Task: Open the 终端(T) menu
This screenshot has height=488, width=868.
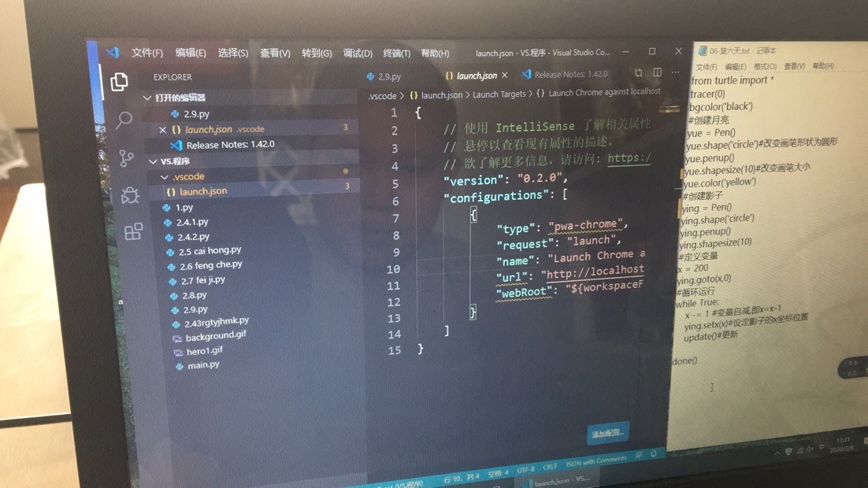Action: click(396, 54)
